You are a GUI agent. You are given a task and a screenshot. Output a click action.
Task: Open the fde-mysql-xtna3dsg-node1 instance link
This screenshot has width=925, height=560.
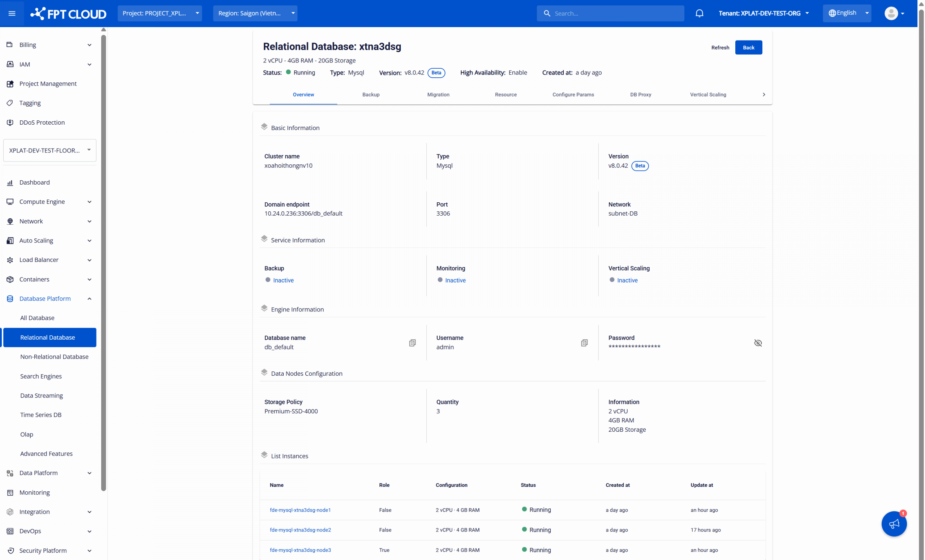click(x=300, y=510)
